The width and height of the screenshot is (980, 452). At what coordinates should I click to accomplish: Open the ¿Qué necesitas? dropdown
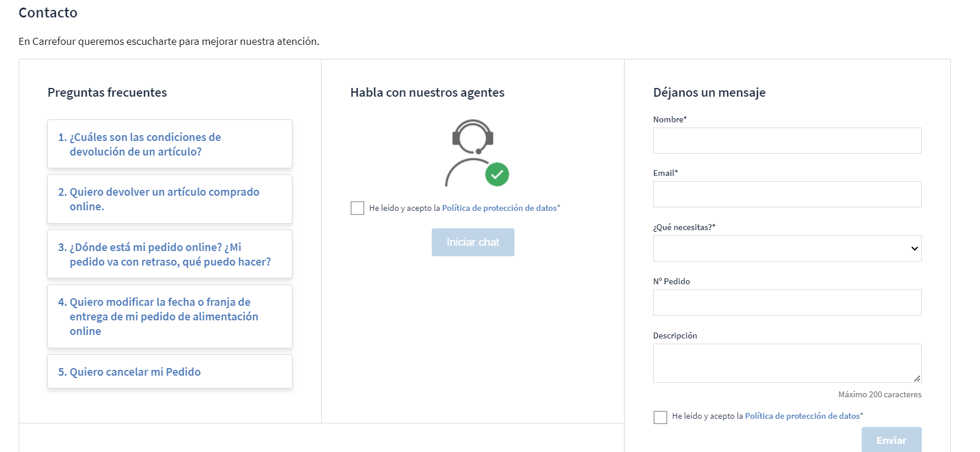(787, 248)
